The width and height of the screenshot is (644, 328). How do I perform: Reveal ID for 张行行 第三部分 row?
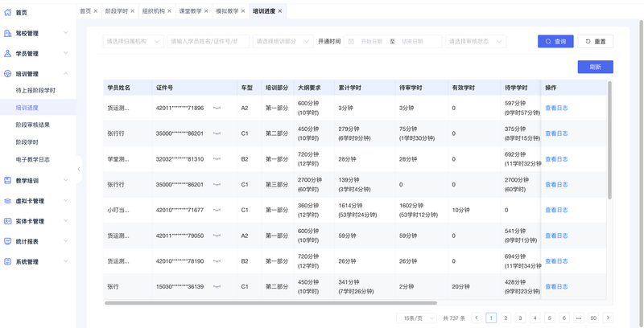point(217,185)
